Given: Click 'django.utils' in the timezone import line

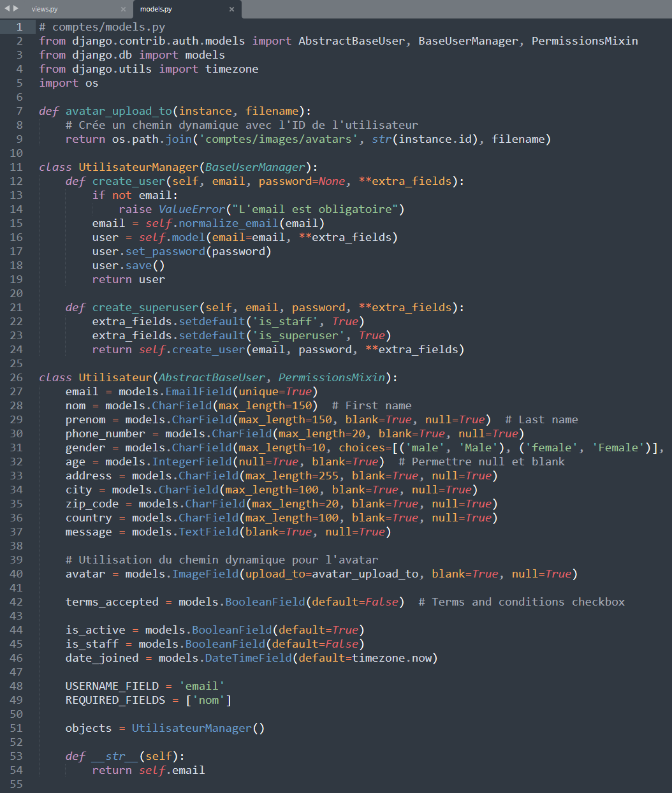Looking at the screenshot, I should click(112, 69).
